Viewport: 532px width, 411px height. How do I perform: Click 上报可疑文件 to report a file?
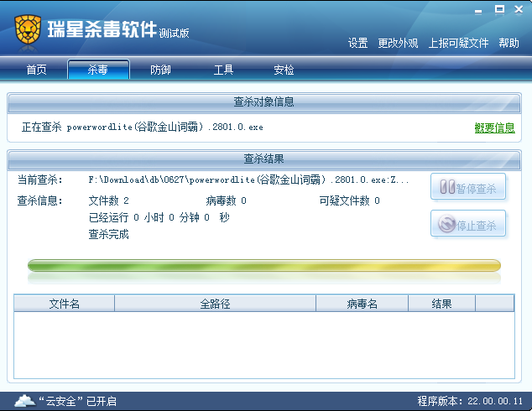[458, 43]
